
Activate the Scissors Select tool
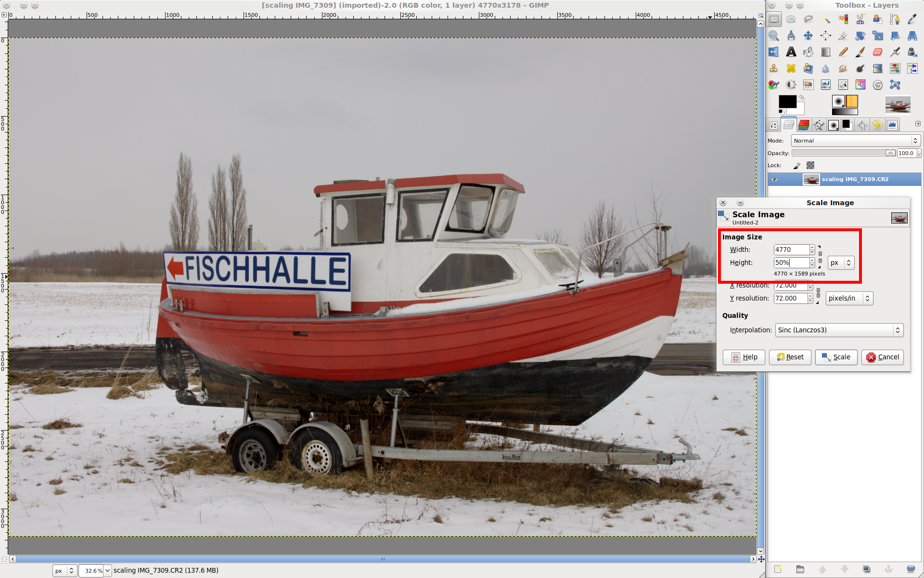[x=860, y=19]
